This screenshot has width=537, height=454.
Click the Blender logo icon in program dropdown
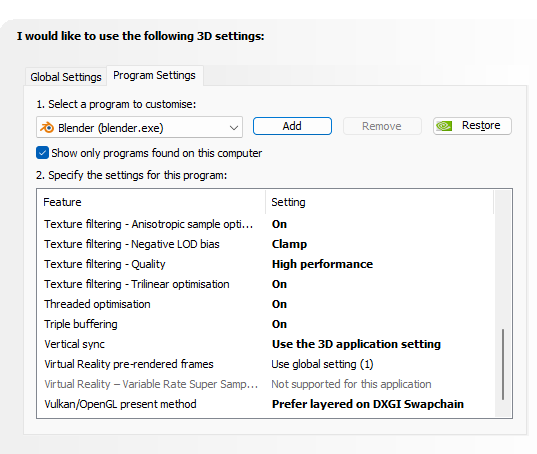pos(47,127)
